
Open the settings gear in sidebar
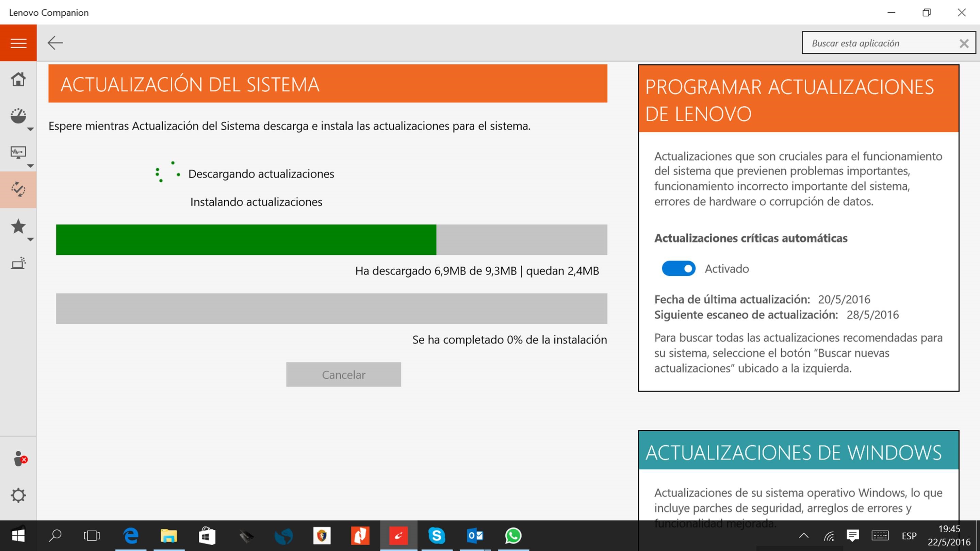(x=18, y=495)
